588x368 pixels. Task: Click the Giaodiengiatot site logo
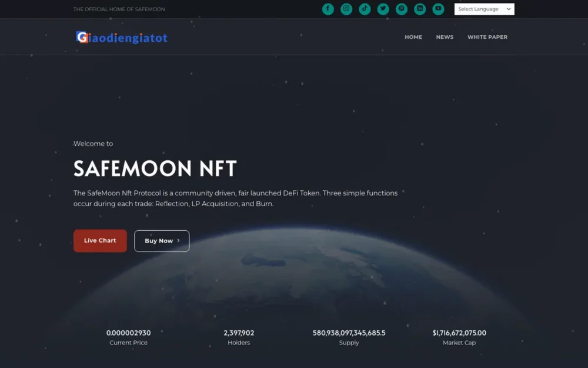122,38
